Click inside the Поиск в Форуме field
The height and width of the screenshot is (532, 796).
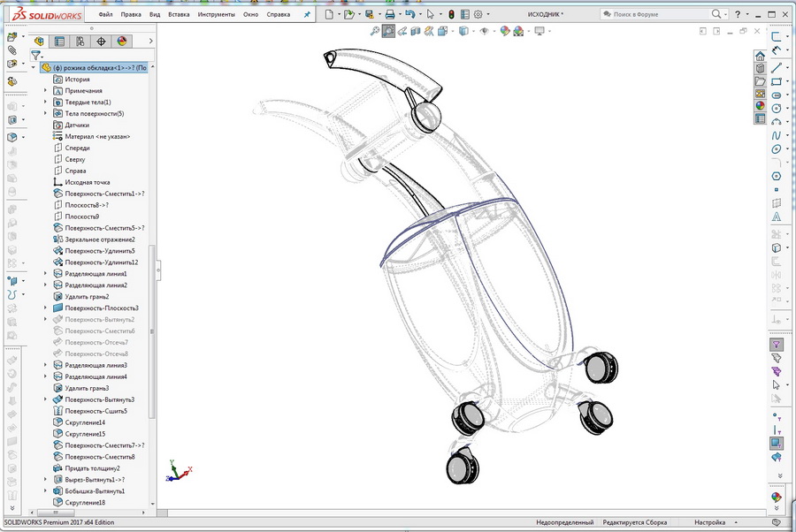(x=654, y=14)
